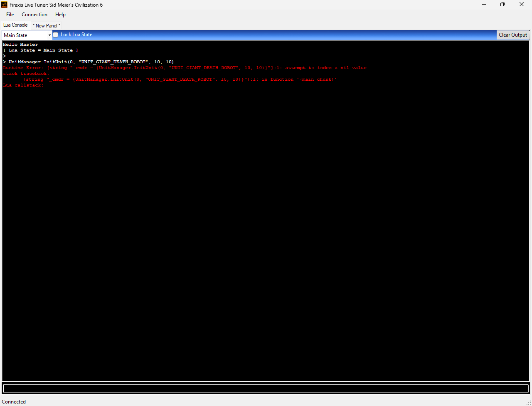Open the Help menu
Screen dimensions: 532x406
pyautogui.click(x=60, y=15)
